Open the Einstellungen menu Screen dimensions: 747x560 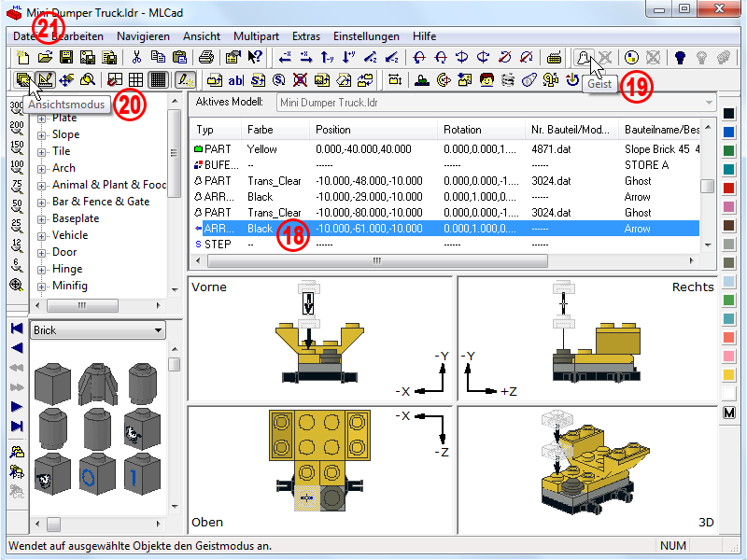[x=366, y=36]
